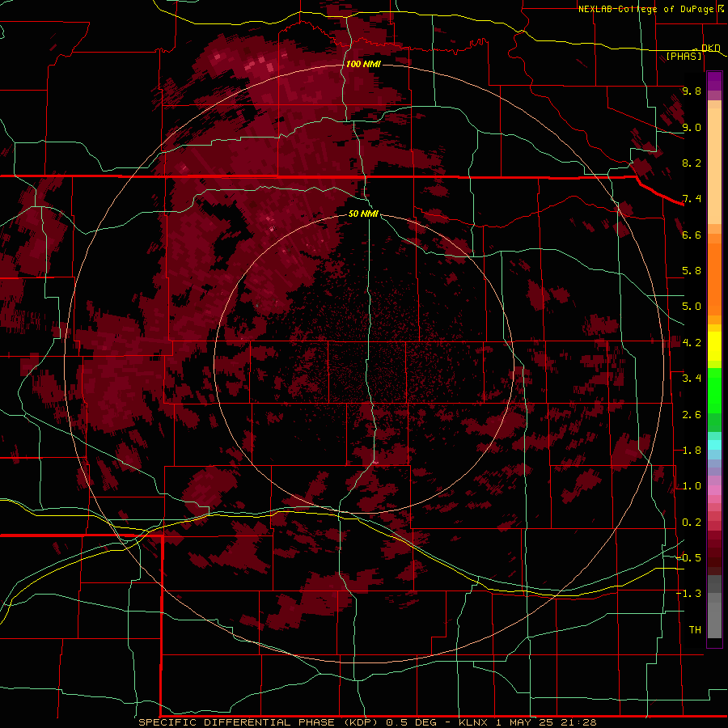Click the 9.0 value on color scale
The height and width of the screenshot is (728, 728).
(692, 128)
